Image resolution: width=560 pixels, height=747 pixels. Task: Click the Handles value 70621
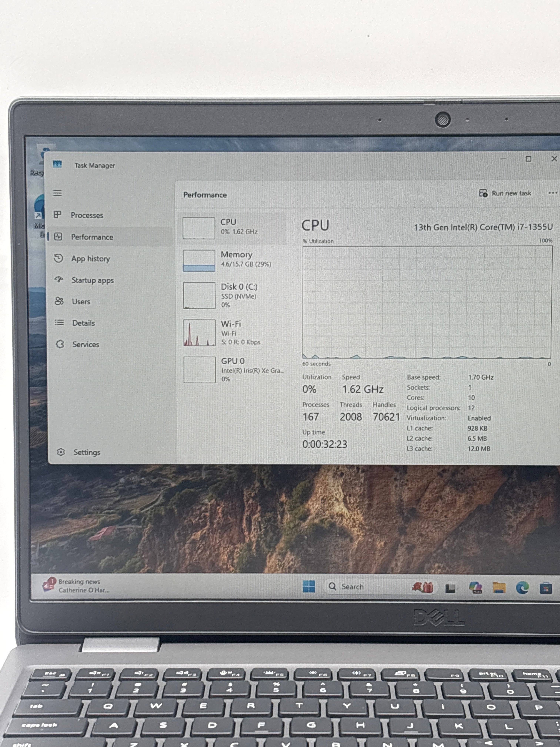coord(386,417)
